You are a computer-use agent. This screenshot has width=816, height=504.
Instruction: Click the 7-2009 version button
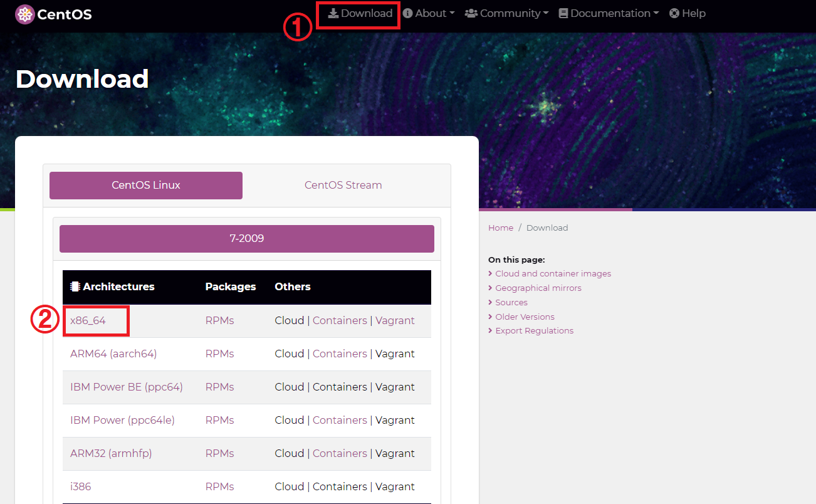click(x=247, y=239)
